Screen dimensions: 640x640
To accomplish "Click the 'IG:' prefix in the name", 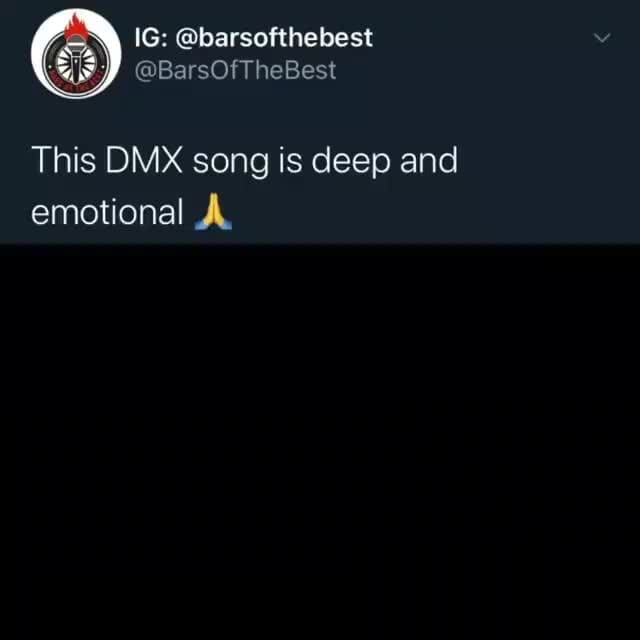I will pos(151,38).
